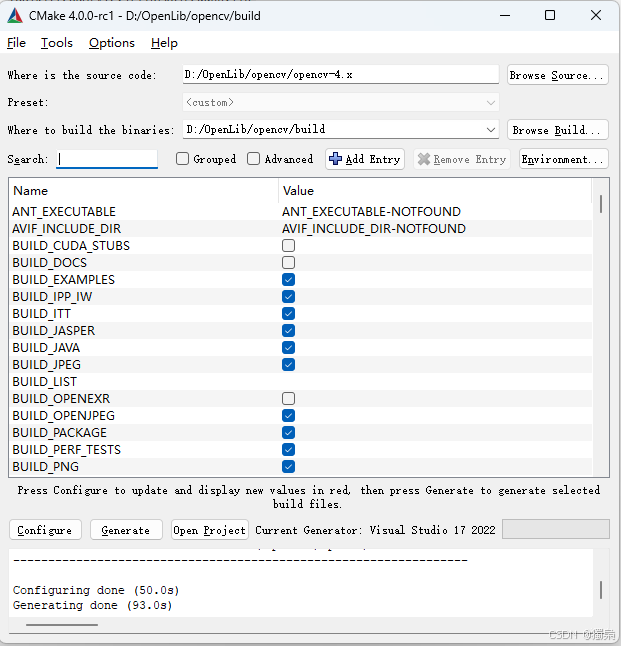Uncheck the BUILD_OPENJPEG checkbox
Screen dimensions: 621x646
point(288,416)
